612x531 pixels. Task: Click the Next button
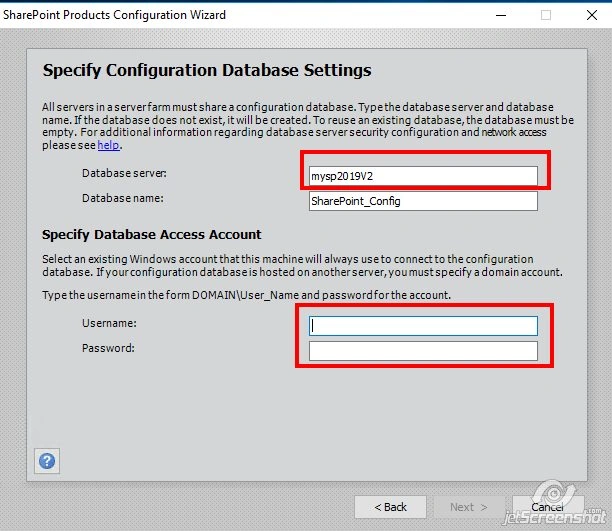(469, 507)
